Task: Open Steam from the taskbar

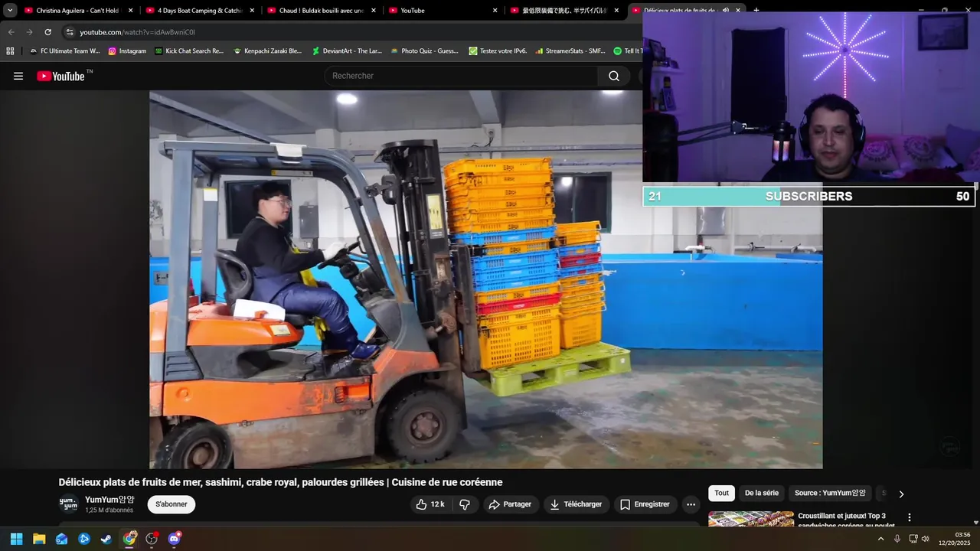Action: tap(106, 539)
